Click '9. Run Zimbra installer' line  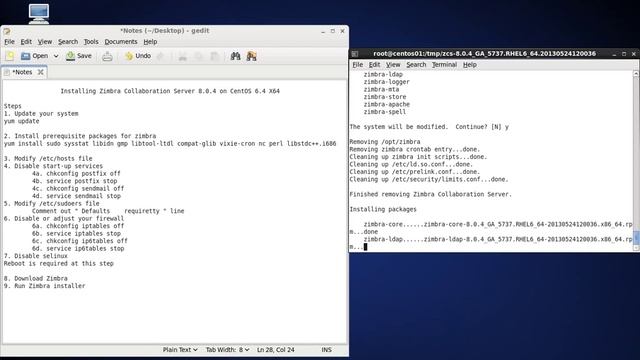[x=44, y=286]
